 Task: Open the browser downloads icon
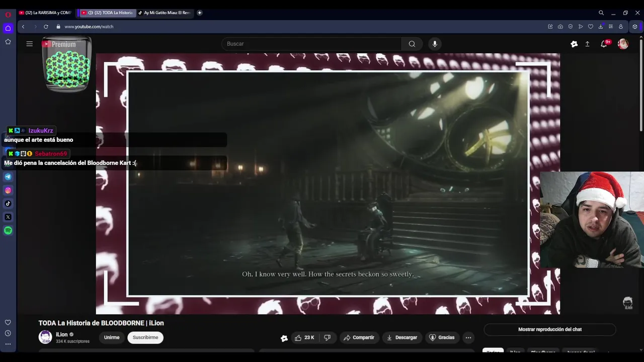(601, 27)
